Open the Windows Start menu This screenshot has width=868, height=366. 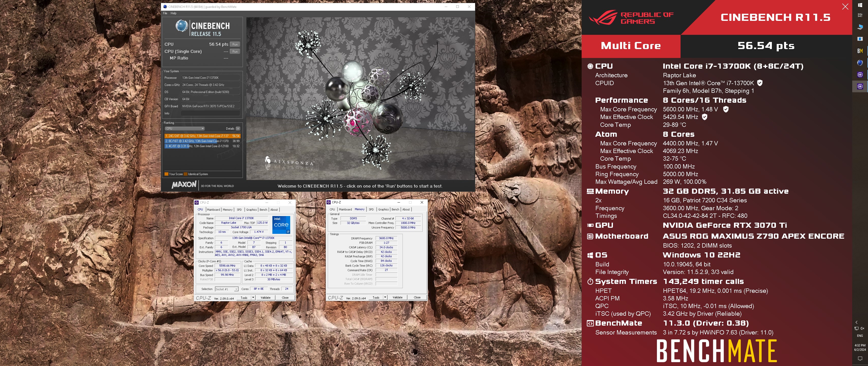[x=860, y=5]
